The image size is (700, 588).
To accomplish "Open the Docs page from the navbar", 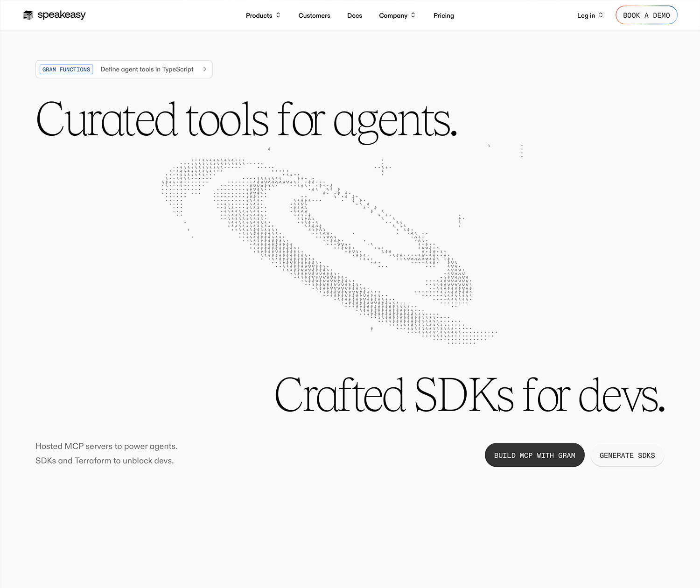I will [x=355, y=15].
